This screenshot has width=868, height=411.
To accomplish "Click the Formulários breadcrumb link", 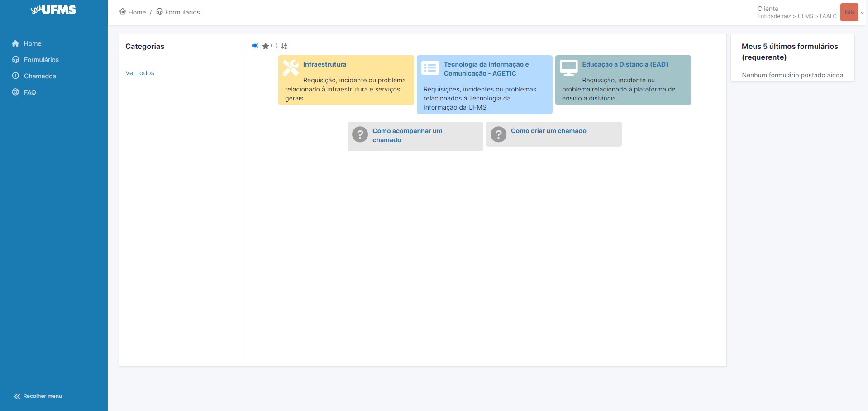I will 182,12.
